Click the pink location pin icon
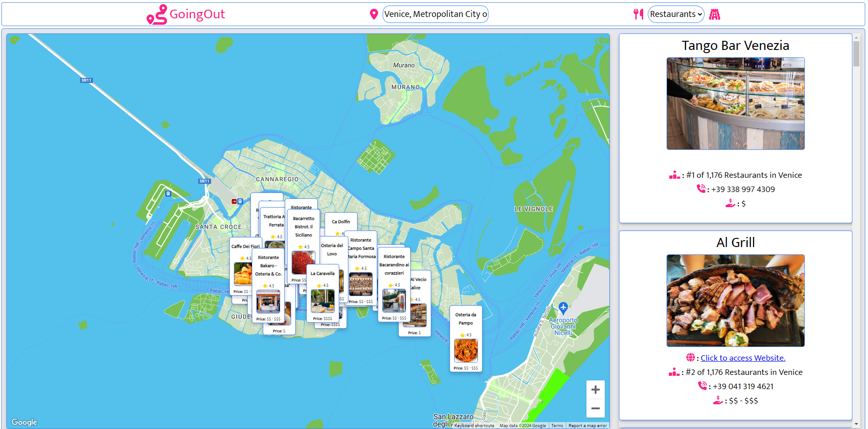868x429 pixels. coord(374,14)
